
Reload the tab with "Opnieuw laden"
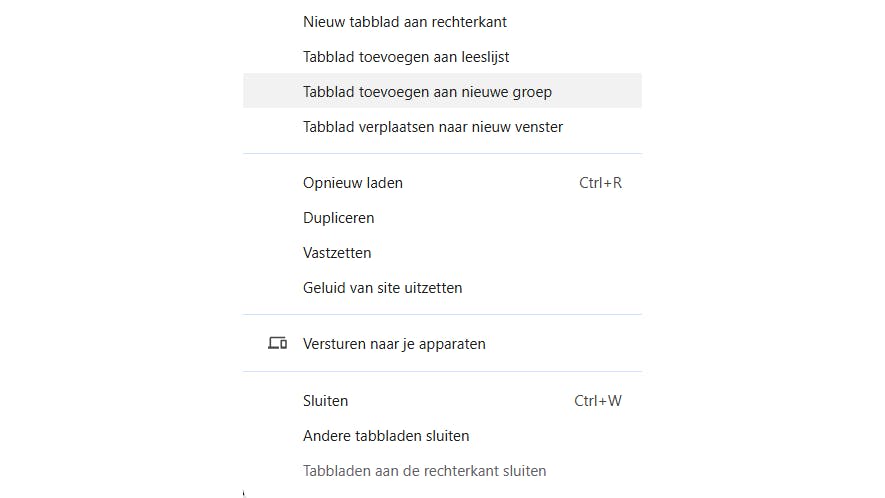click(x=353, y=183)
